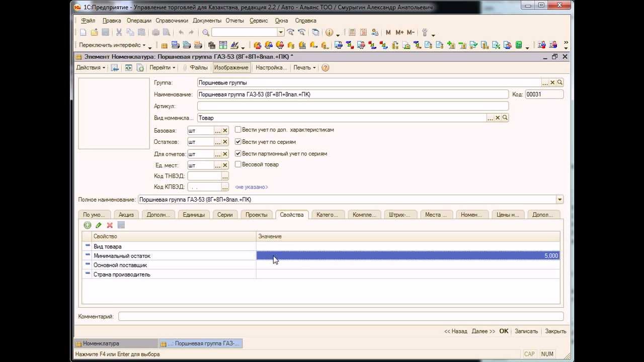Open Вид номенклатуры with magnifier icon
This screenshot has width=644, height=362.
click(x=505, y=118)
